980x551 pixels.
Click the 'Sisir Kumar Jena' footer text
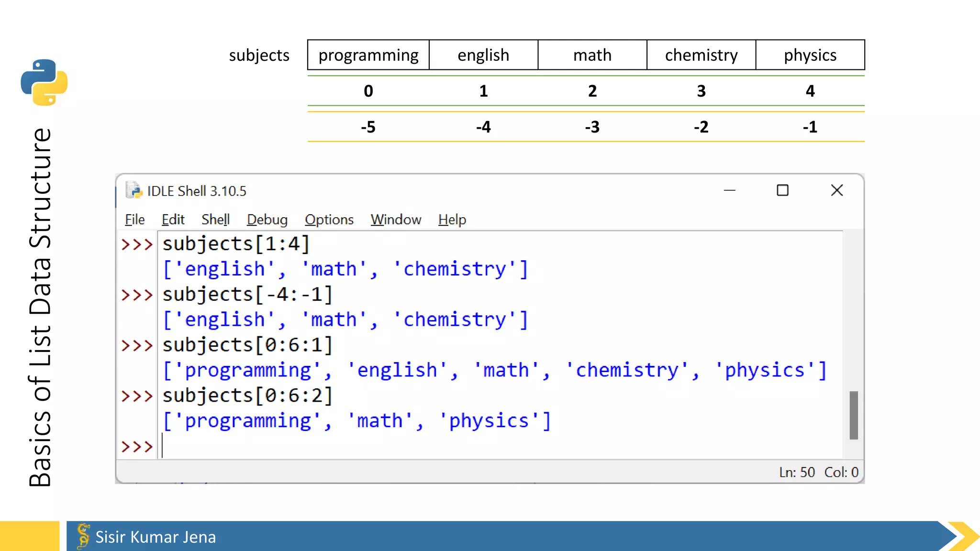pos(156,537)
